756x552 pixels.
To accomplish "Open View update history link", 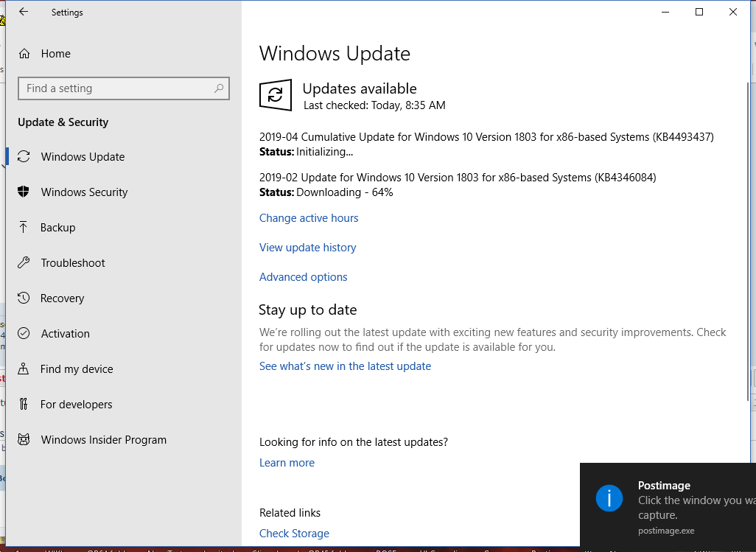I will coord(307,248).
